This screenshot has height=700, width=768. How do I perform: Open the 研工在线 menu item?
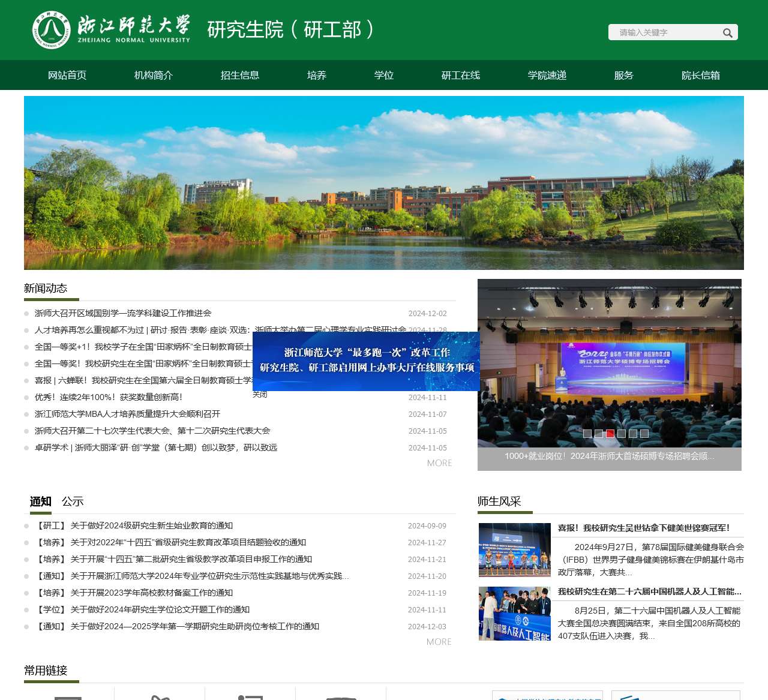click(461, 75)
